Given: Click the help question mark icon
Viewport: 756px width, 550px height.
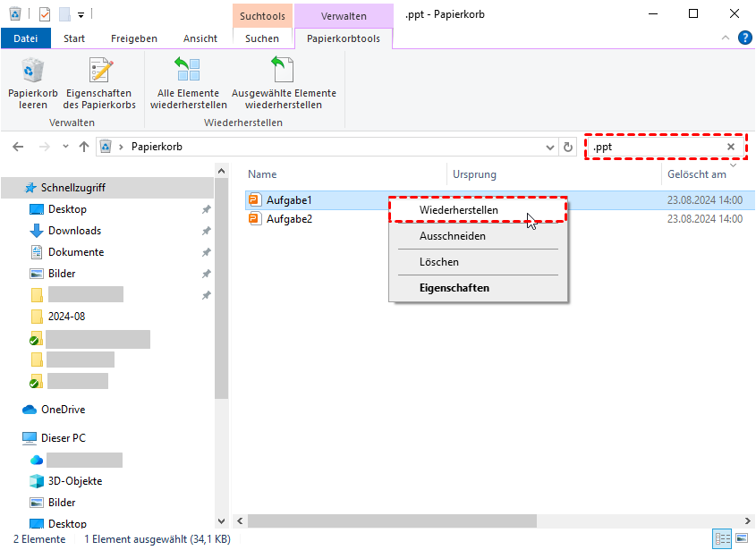Looking at the screenshot, I should [744, 38].
